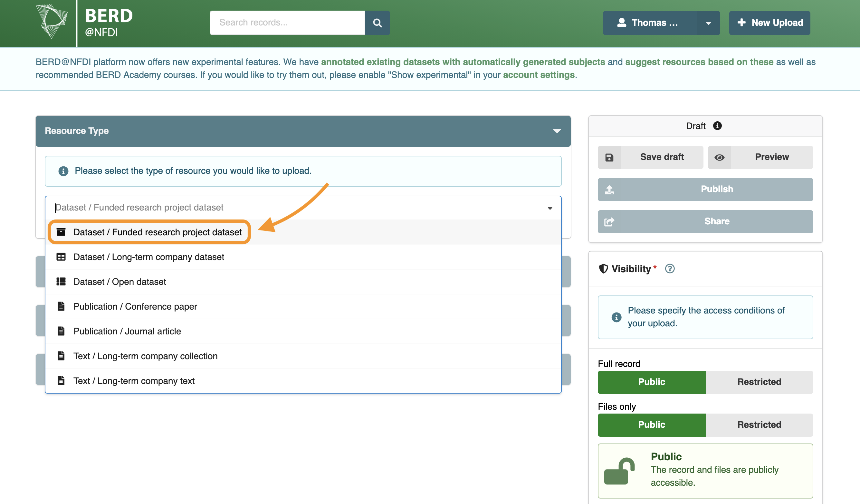The width and height of the screenshot is (860, 504).
Task: Open the suggest resources based on these link
Action: pyautogui.click(x=699, y=62)
